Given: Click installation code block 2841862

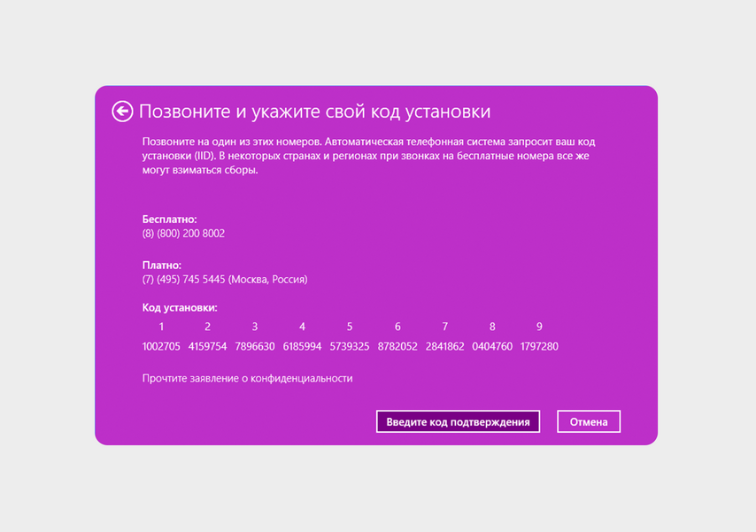Looking at the screenshot, I should click(x=444, y=346).
